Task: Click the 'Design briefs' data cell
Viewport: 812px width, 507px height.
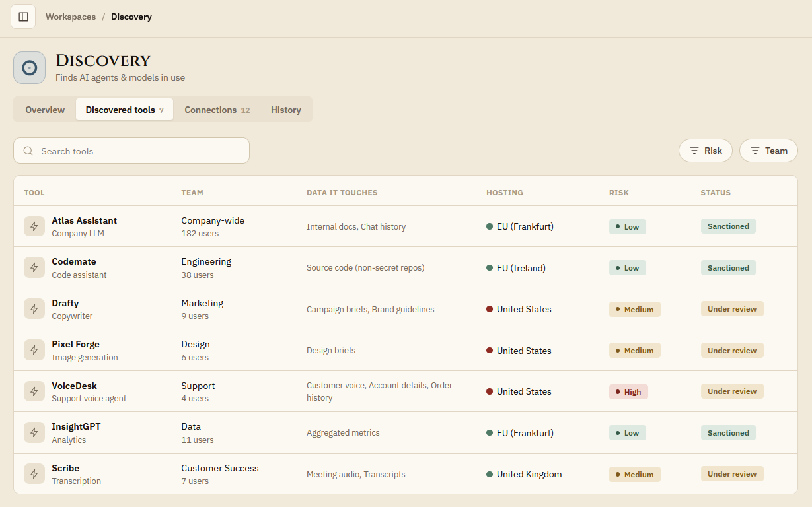Action: click(331, 351)
